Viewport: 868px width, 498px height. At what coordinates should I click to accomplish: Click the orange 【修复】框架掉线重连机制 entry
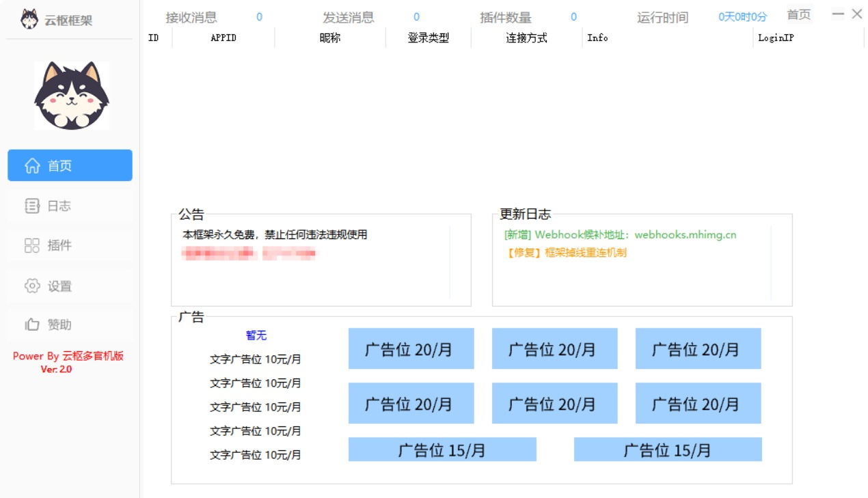pyautogui.click(x=565, y=253)
